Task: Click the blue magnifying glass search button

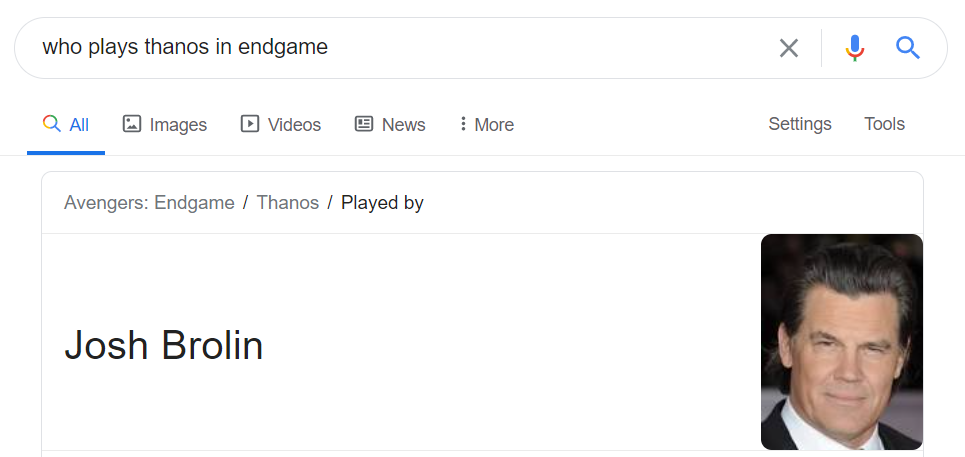Action: [x=908, y=47]
